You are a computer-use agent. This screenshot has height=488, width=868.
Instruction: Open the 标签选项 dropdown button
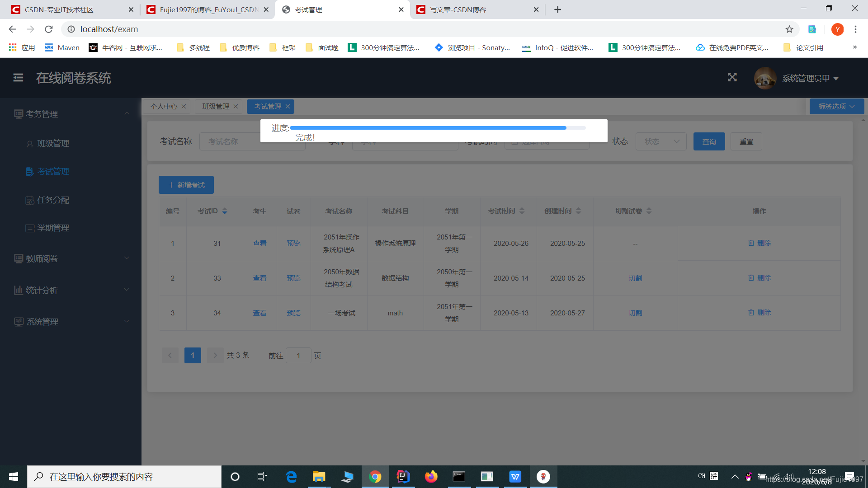[x=836, y=107]
